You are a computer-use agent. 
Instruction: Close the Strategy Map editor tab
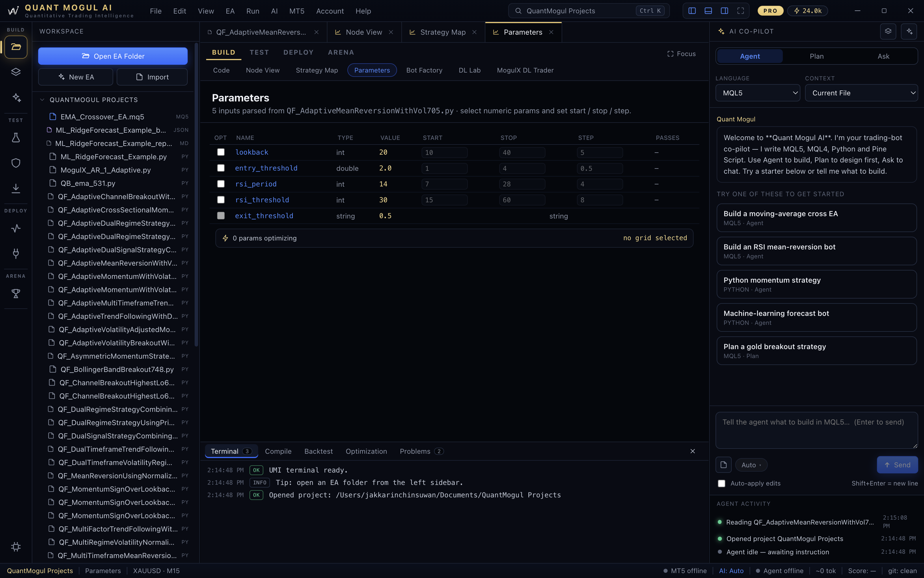tap(474, 32)
